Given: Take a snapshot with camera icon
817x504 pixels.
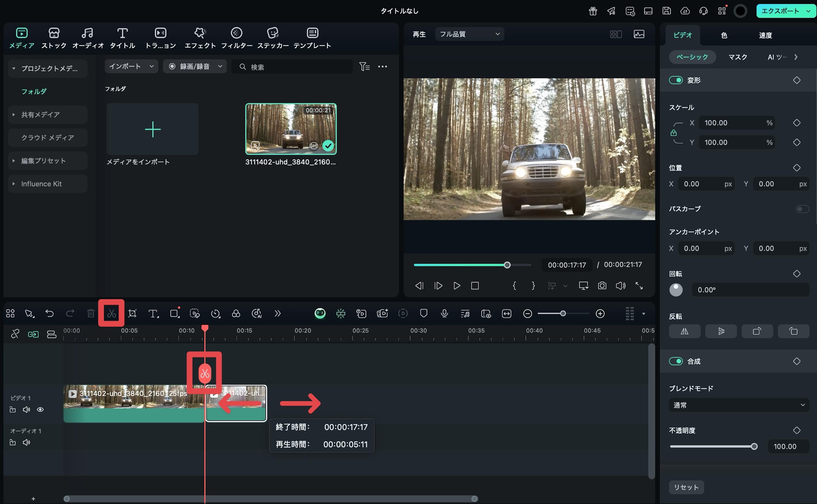Looking at the screenshot, I should [x=602, y=286].
